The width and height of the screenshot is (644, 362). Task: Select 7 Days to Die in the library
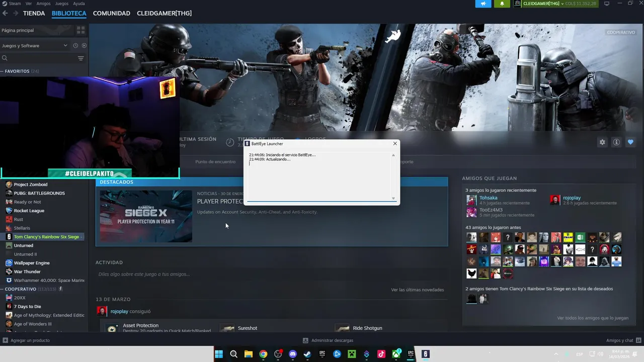(x=28, y=307)
